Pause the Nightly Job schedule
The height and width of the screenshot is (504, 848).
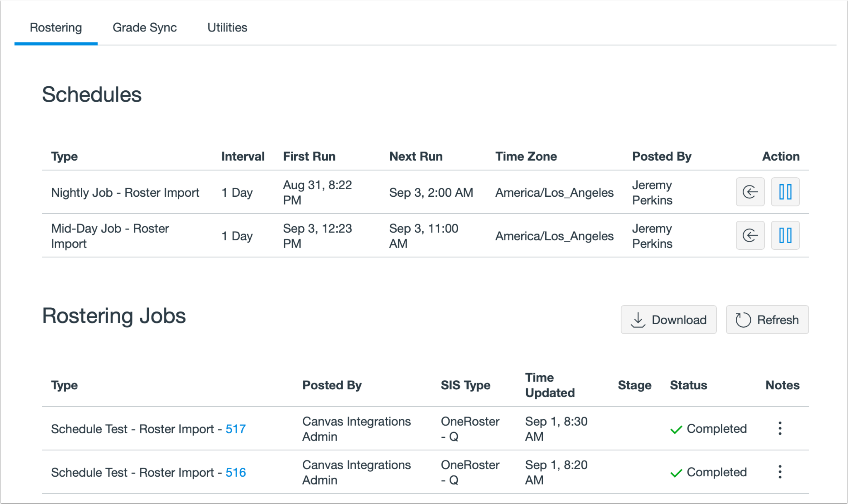(x=785, y=192)
